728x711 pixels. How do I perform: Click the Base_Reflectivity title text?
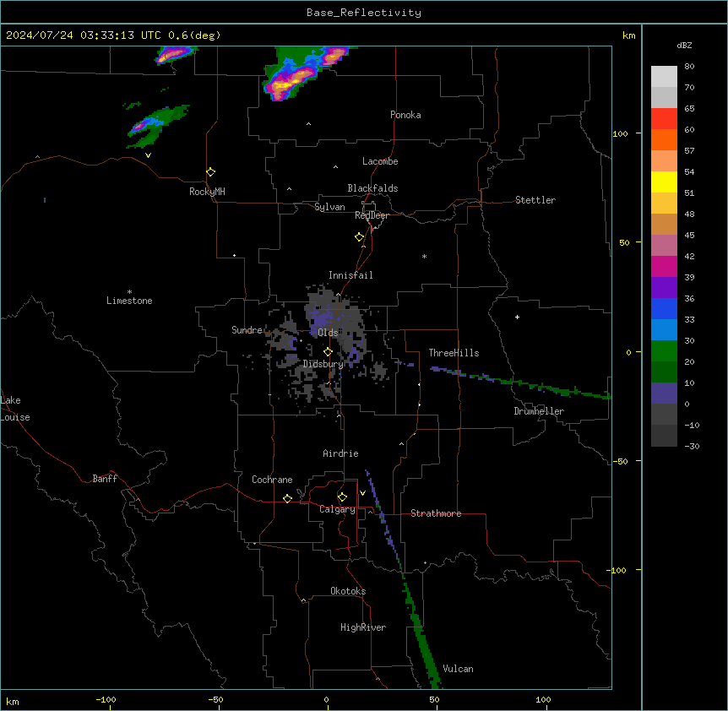pyautogui.click(x=364, y=13)
